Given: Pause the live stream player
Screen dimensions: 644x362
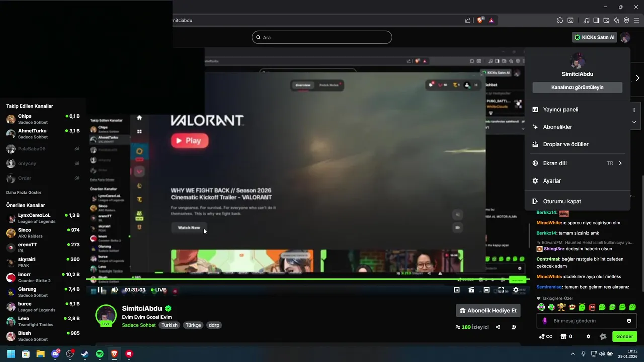Looking at the screenshot, I should click(x=100, y=290).
